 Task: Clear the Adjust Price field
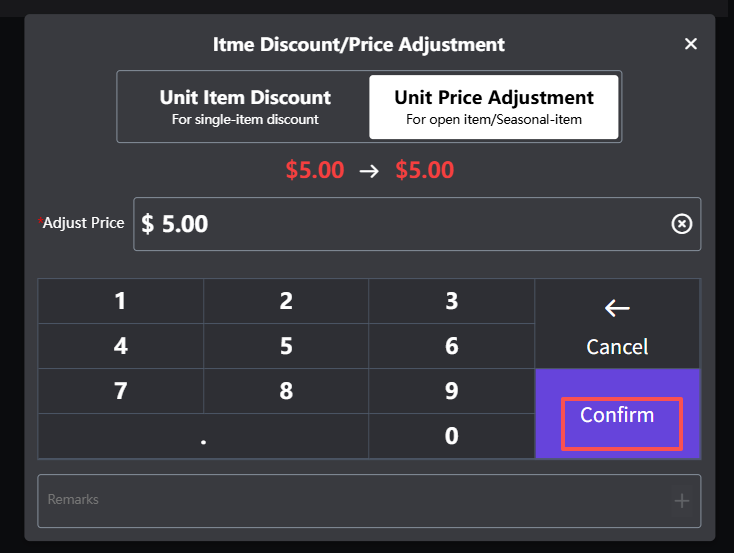coord(681,224)
